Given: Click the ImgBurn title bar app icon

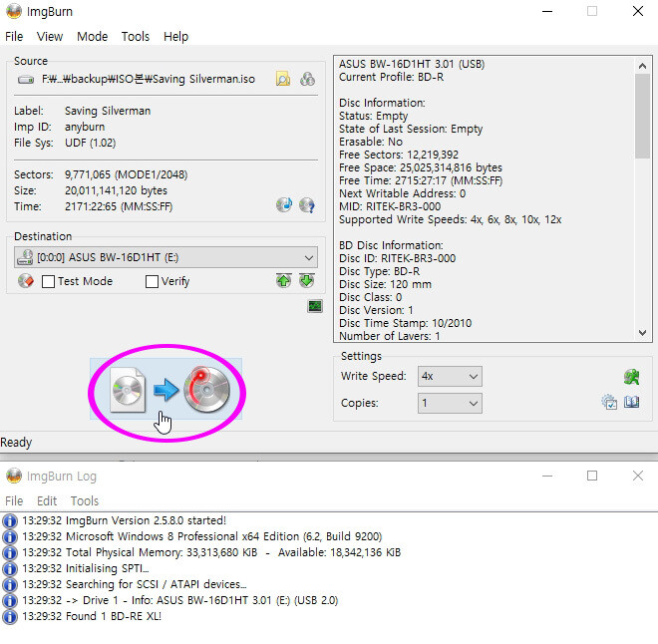Looking at the screenshot, I should [14, 11].
